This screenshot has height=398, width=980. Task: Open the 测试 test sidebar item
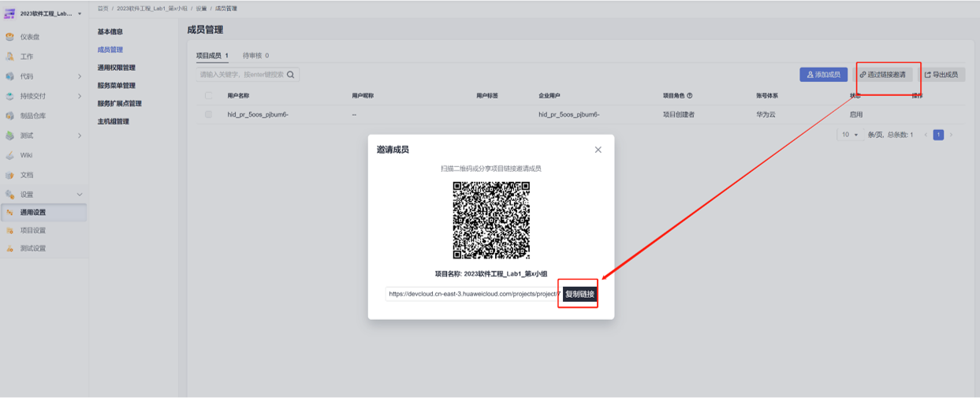(27, 136)
